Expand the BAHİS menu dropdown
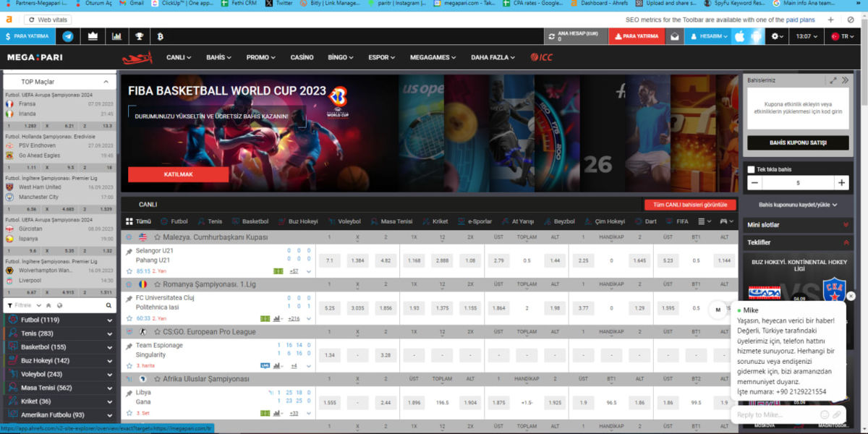Viewport: 868px width, 434px height. (x=218, y=58)
